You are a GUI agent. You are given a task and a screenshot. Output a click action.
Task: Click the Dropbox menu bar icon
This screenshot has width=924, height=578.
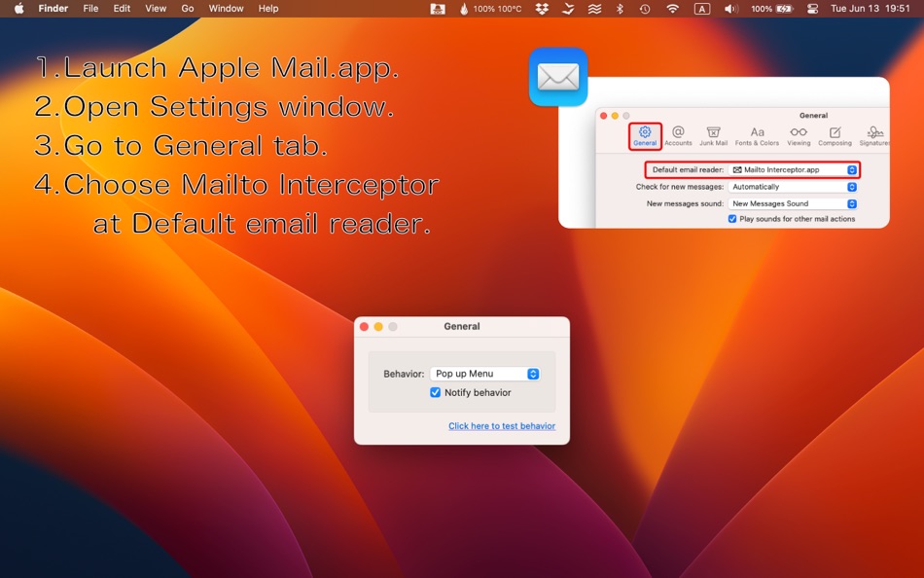(542, 8)
